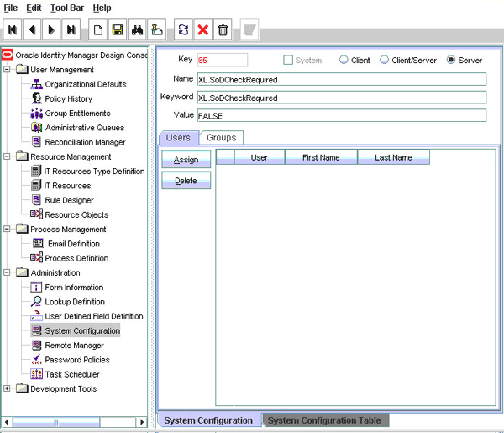Select the Server radio button
The width and height of the screenshot is (504, 433).
[x=451, y=60]
